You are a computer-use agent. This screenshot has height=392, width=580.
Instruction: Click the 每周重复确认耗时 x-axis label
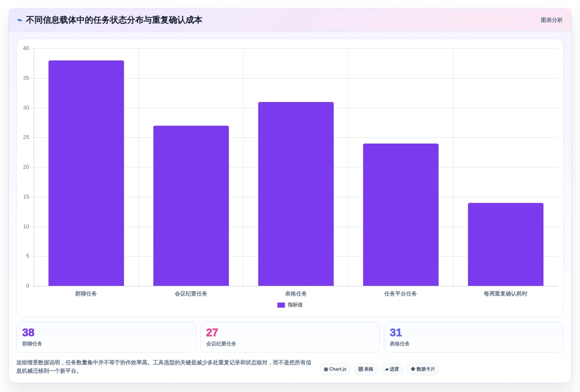tap(506, 294)
